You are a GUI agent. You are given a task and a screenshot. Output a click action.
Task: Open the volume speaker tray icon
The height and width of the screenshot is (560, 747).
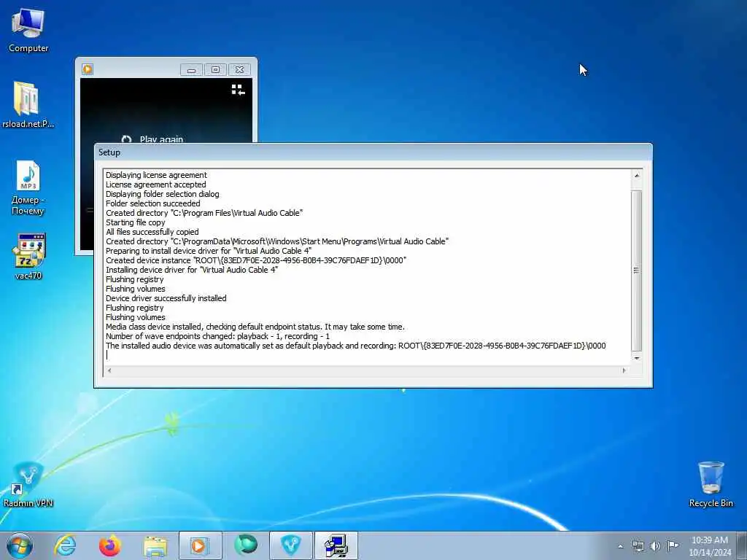click(656, 546)
